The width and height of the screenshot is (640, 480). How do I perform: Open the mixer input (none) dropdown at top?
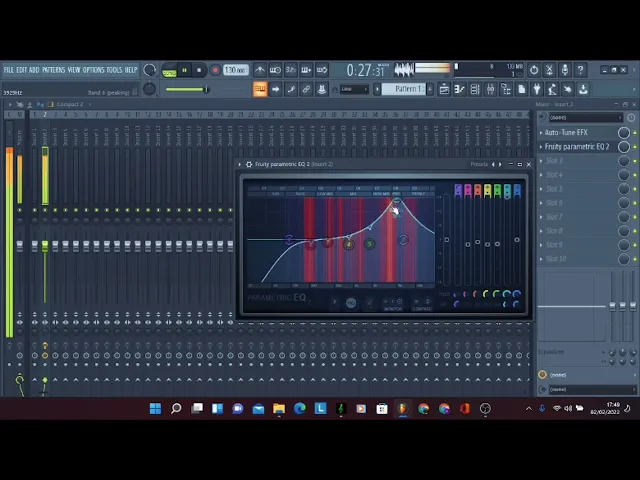click(x=585, y=118)
